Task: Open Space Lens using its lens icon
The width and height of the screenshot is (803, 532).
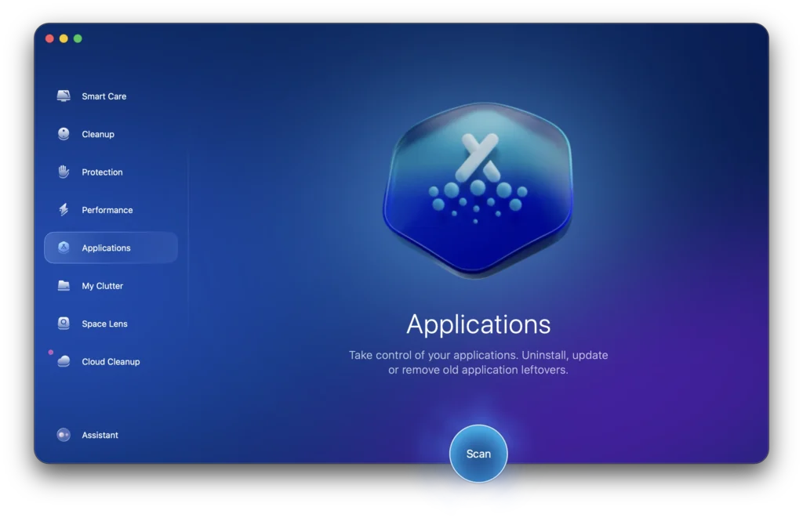Action: [64, 323]
